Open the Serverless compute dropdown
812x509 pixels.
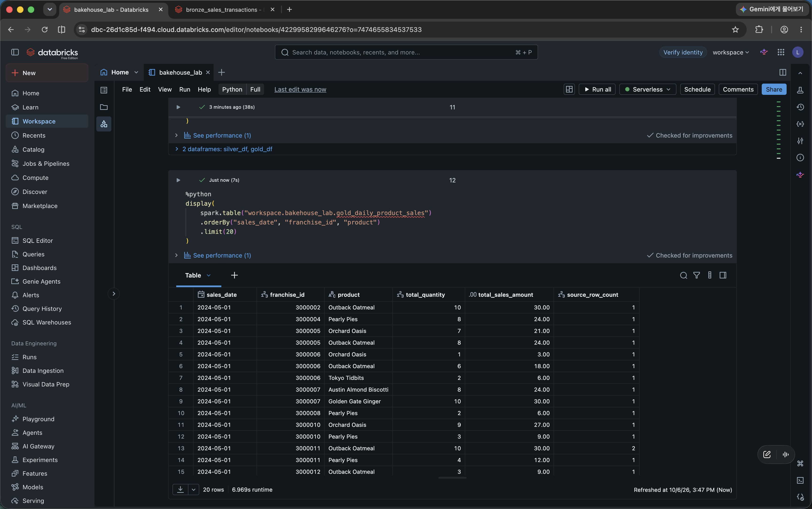point(647,89)
